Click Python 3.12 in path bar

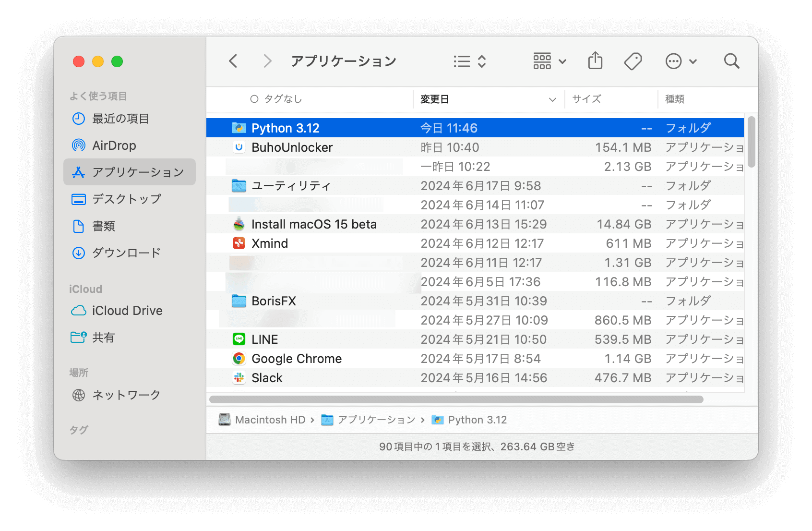pos(469,420)
